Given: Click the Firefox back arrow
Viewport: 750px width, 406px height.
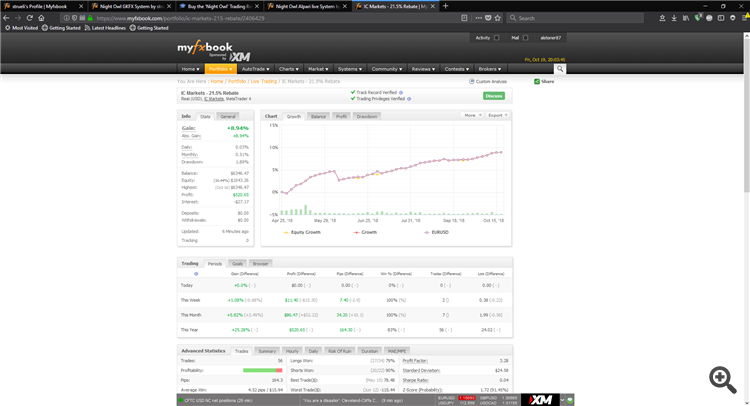Looking at the screenshot, I should 6,18.
